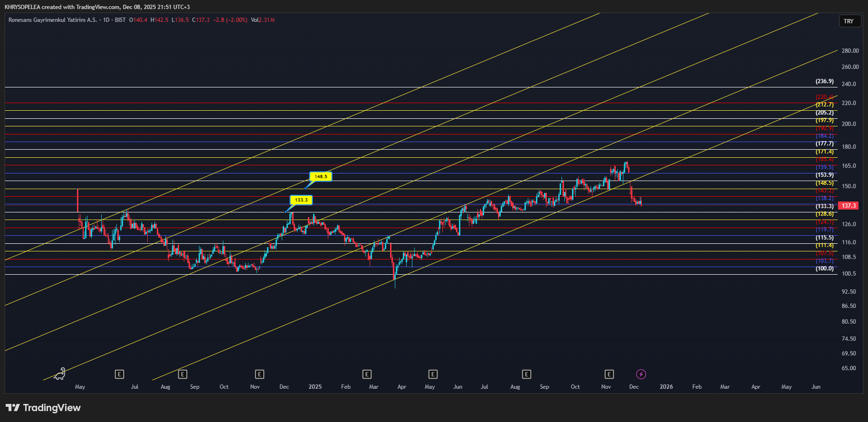This screenshot has height=422, width=868.
Task: Click the L136.5 low value
Action: pos(180,20)
